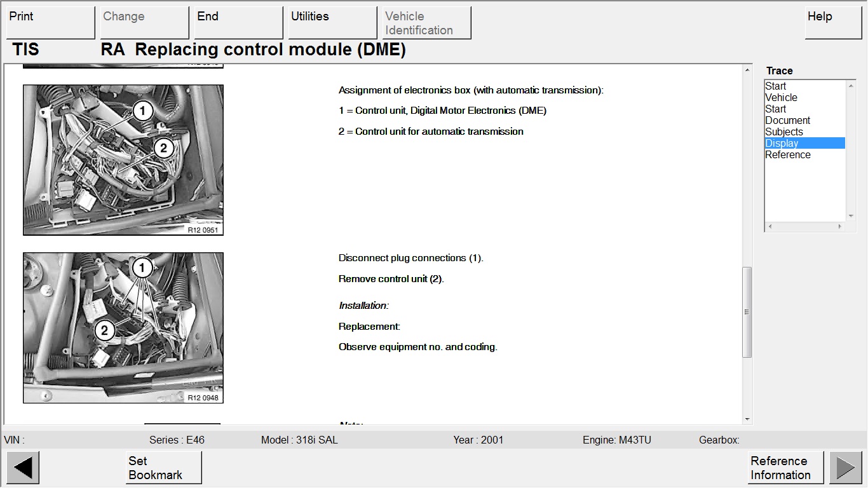Image resolution: width=868 pixels, height=488 pixels.
Task: Open the Utilities menu button
Action: [x=333, y=23]
